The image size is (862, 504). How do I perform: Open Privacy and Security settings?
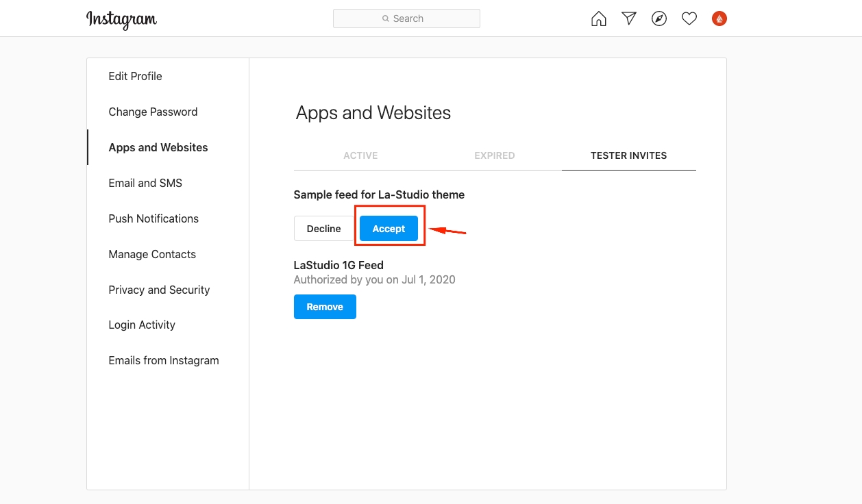[x=159, y=290]
